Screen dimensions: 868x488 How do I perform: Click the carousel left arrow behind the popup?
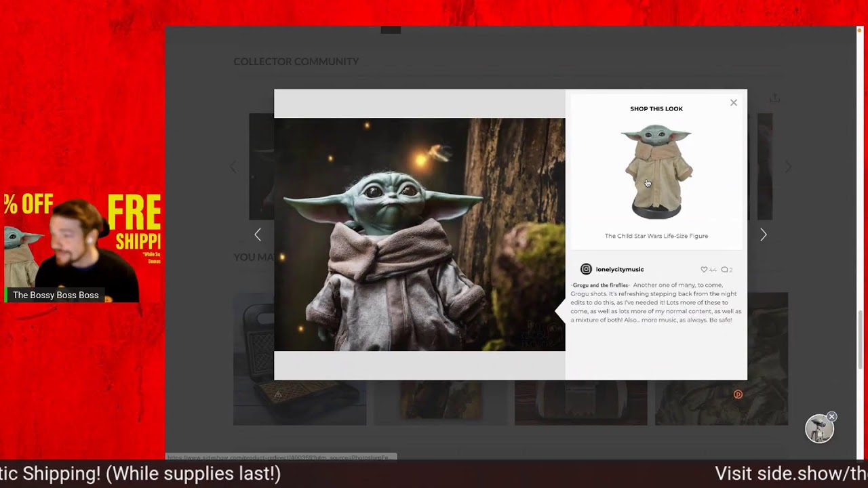click(233, 167)
